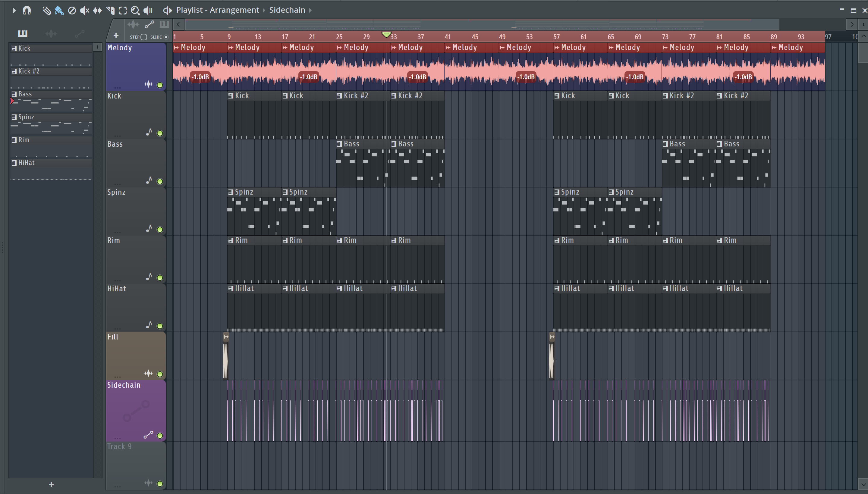Click -1.0dB gain label on first Melody clip
The height and width of the screenshot is (494, 868).
click(200, 77)
